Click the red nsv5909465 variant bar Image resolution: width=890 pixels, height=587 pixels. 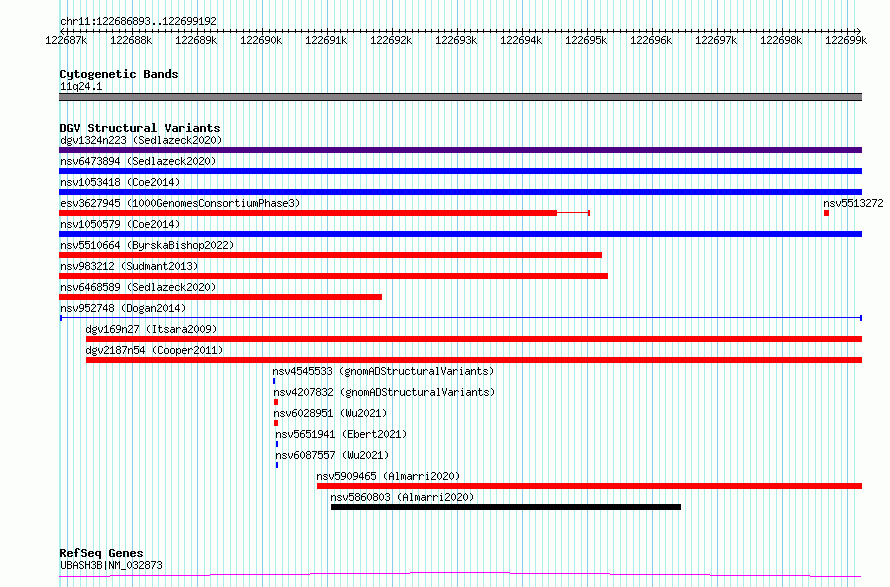click(590, 486)
